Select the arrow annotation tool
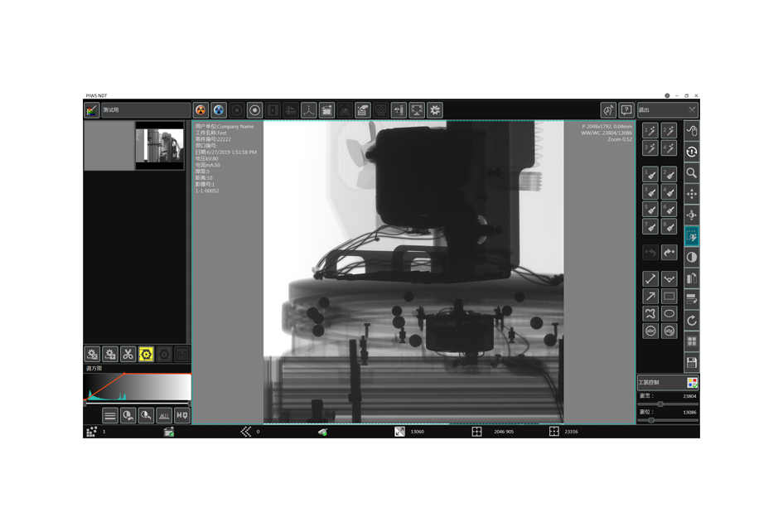This screenshot has height=532, width=783. point(651,297)
